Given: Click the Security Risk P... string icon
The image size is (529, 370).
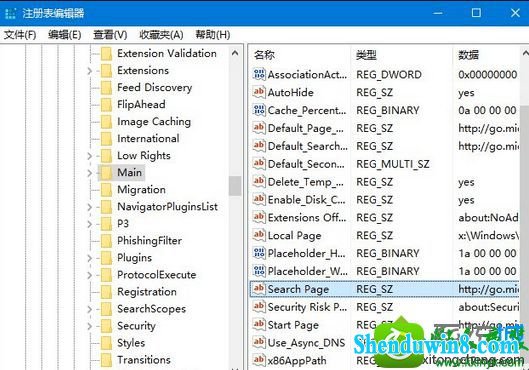Looking at the screenshot, I should click(259, 307).
